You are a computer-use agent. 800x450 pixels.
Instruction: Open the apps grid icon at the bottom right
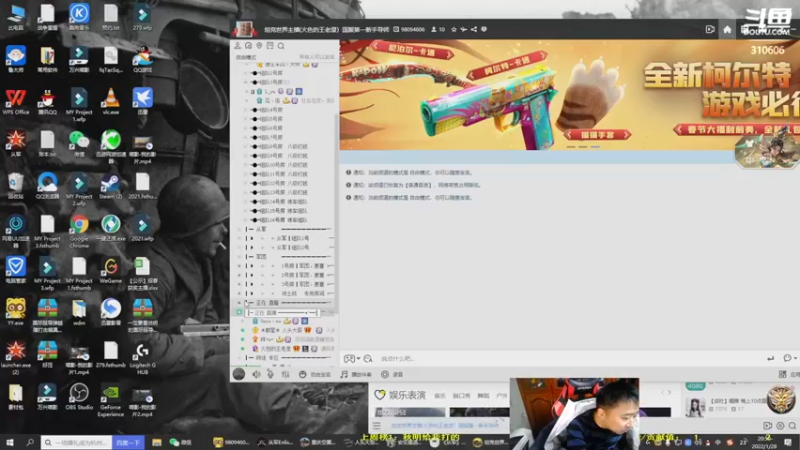pos(782,374)
